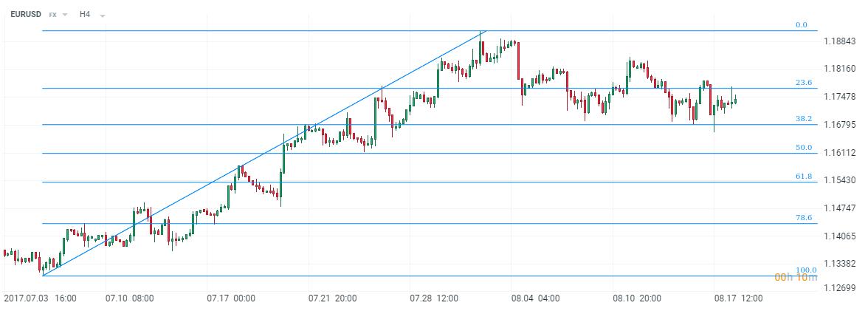
Task: Click the 1.17478 price scale label
Action: click(840, 97)
